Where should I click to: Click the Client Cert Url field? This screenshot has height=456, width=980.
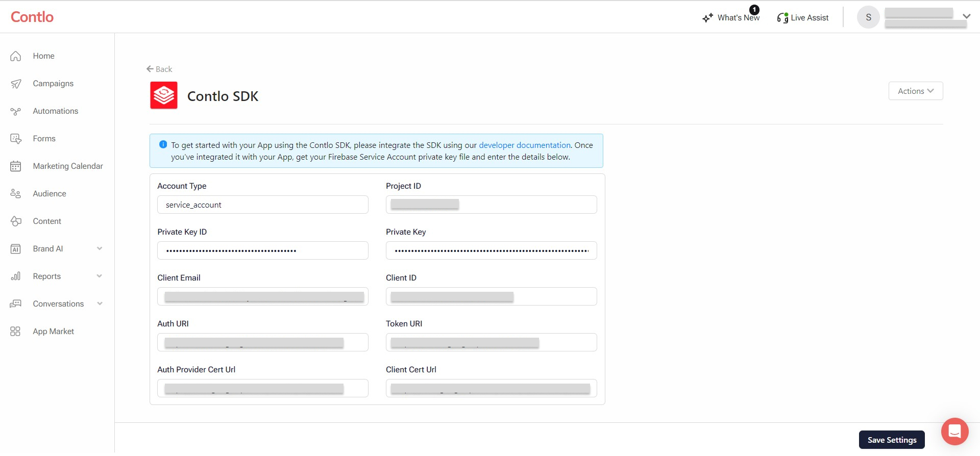pos(492,388)
